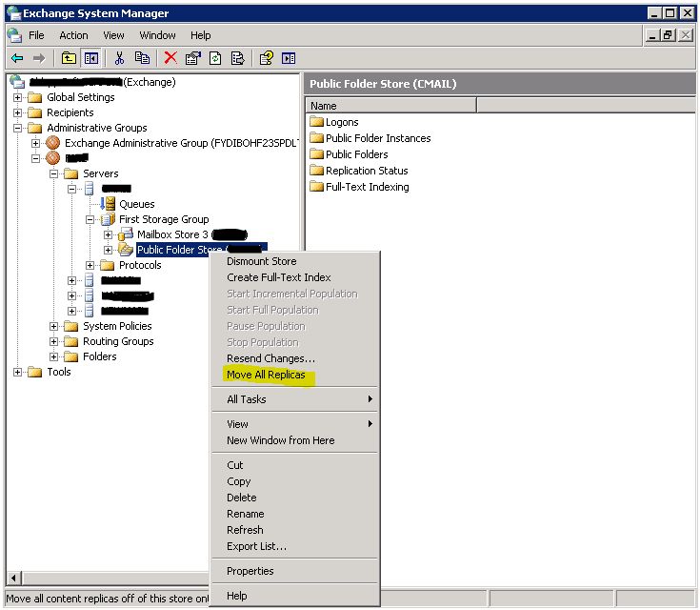
Task: Click the tree pane scroll left arrow
Action: pos(14,578)
